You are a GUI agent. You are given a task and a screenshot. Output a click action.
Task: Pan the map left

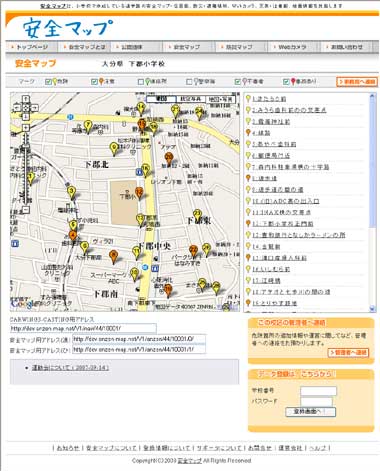[17, 108]
